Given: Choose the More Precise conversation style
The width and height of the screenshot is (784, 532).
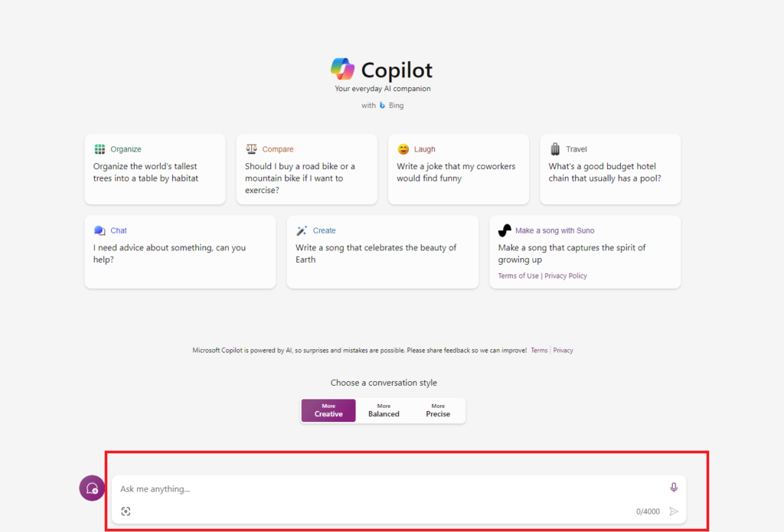Looking at the screenshot, I should coord(438,410).
